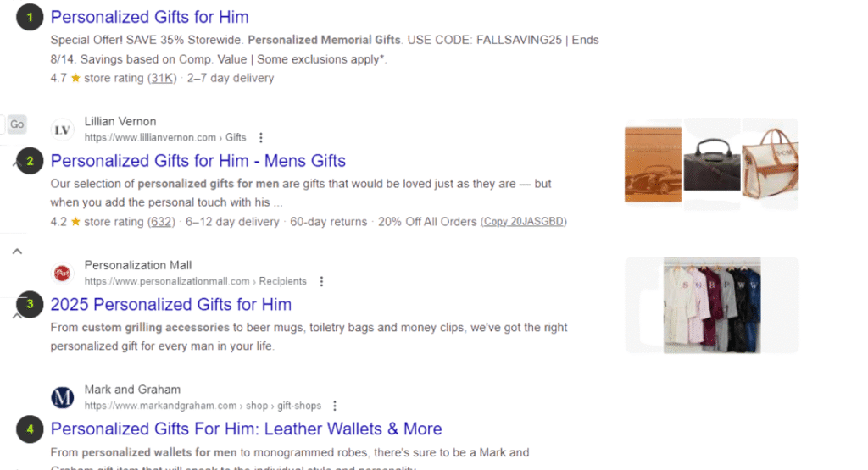
Task: Click the number 1 result badge
Action: point(31,17)
